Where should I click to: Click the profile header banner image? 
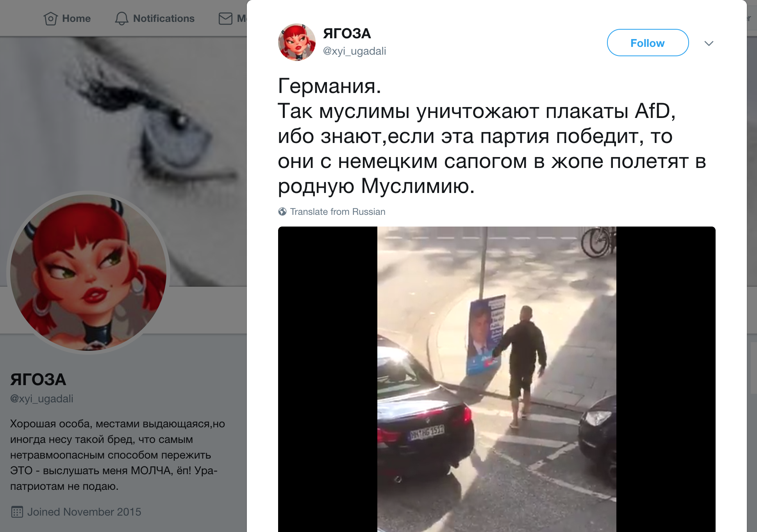click(x=123, y=117)
